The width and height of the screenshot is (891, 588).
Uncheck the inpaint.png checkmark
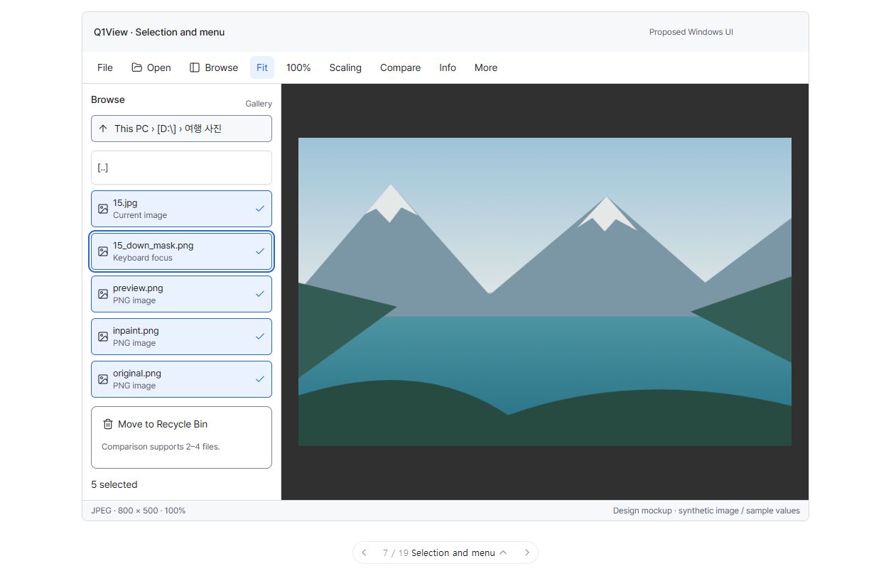pos(260,337)
